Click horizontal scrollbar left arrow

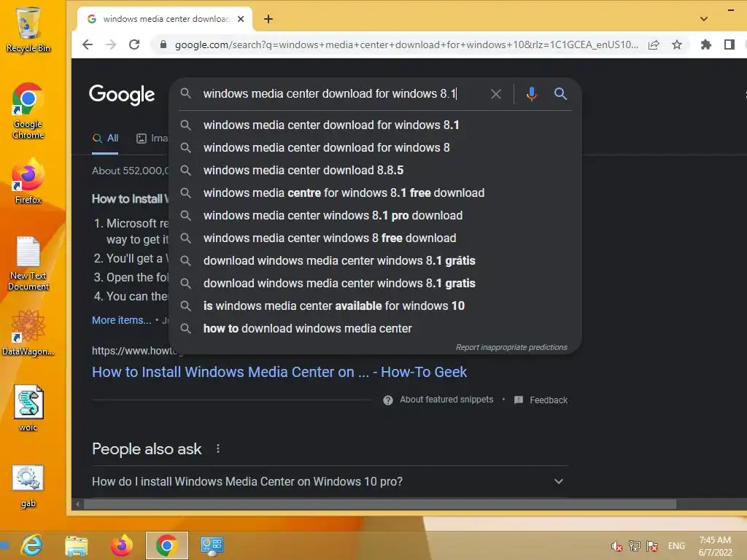[77, 504]
